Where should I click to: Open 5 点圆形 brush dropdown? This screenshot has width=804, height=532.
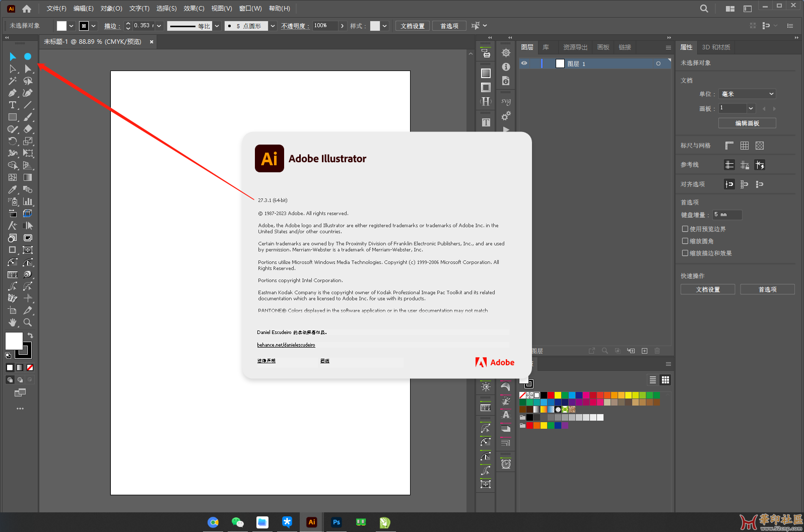click(x=273, y=26)
